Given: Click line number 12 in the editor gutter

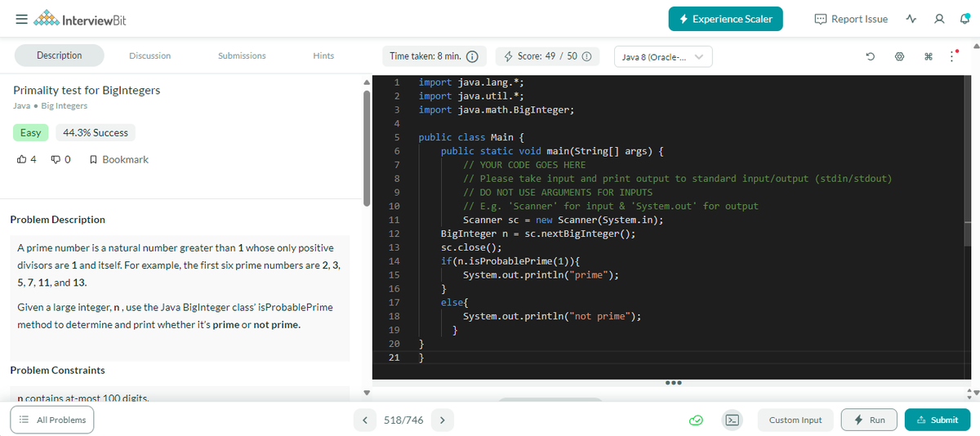Looking at the screenshot, I should (x=393, y=234).
